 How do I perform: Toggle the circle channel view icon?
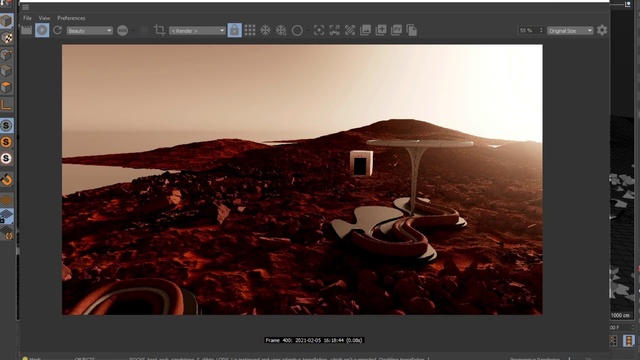(x=297, y=31)
